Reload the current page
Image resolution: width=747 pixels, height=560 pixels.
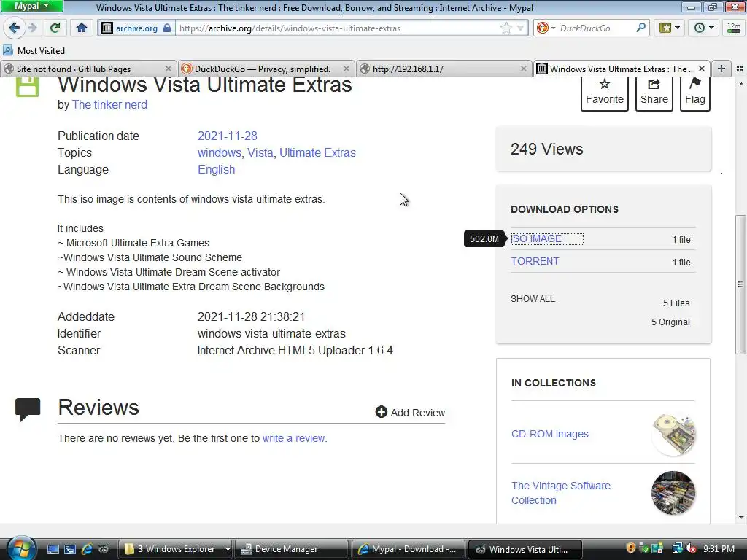click(55, 28)
